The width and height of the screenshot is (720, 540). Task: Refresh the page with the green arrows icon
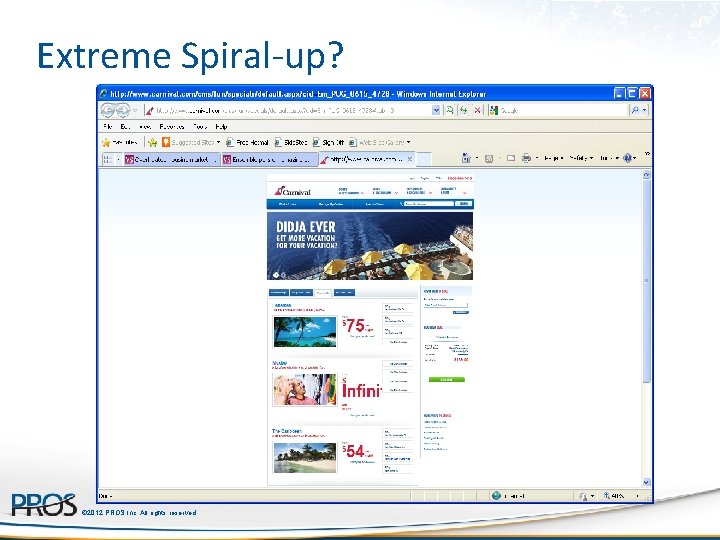tap(464, 110)
